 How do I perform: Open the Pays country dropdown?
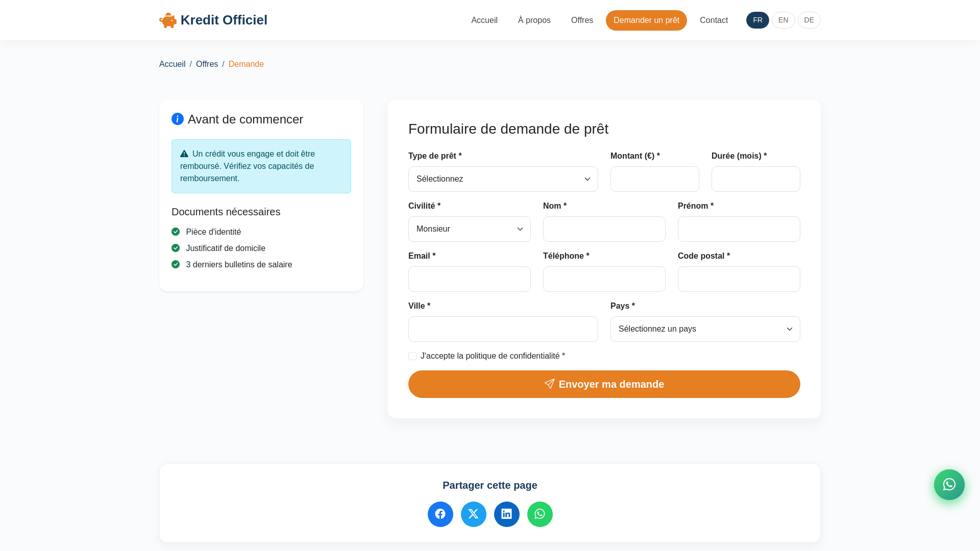[x=705, y=329]
